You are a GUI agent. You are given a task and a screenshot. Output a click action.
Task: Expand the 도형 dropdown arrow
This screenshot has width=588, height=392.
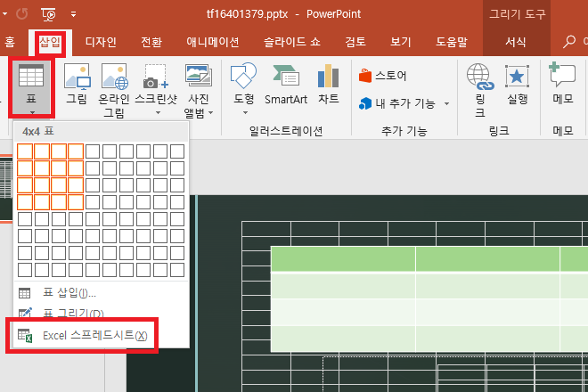click(245, 112)
